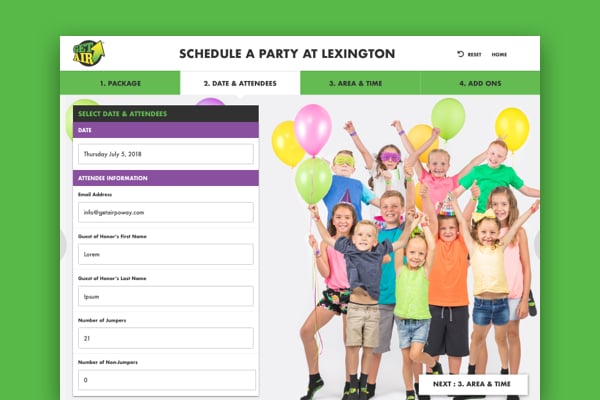The width and height of the screenshot is (600, 400).
Task: Click the Get Air logo
Action: pyautogui.click(x=89, y=53)
